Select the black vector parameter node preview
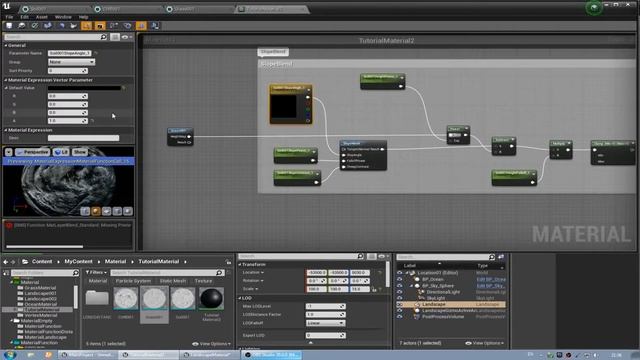Screen dimensions: 640x360 click(x=284, y=106)
